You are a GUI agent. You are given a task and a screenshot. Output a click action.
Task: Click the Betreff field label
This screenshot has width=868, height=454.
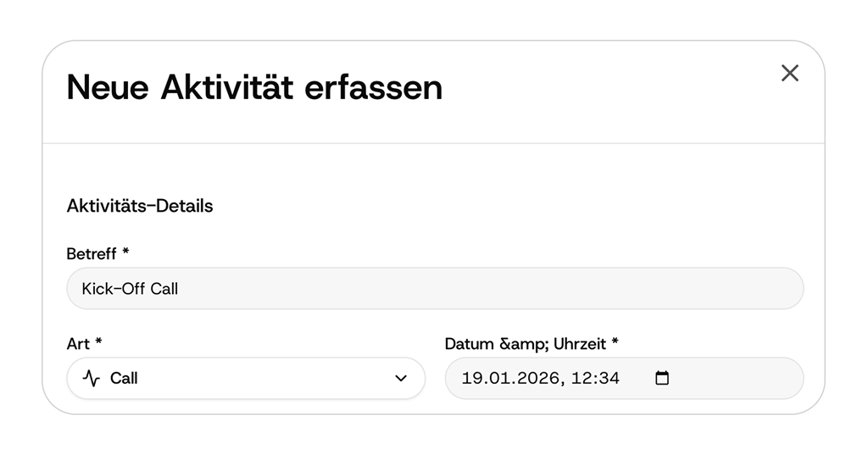92,253
